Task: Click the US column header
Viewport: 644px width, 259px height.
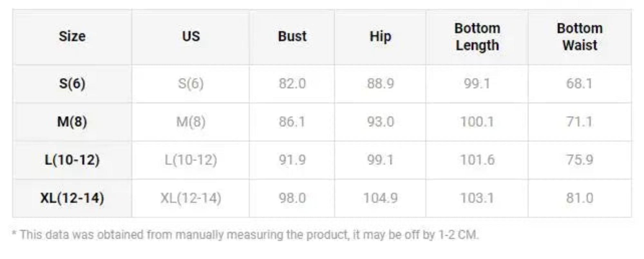Action: [191, 36]
